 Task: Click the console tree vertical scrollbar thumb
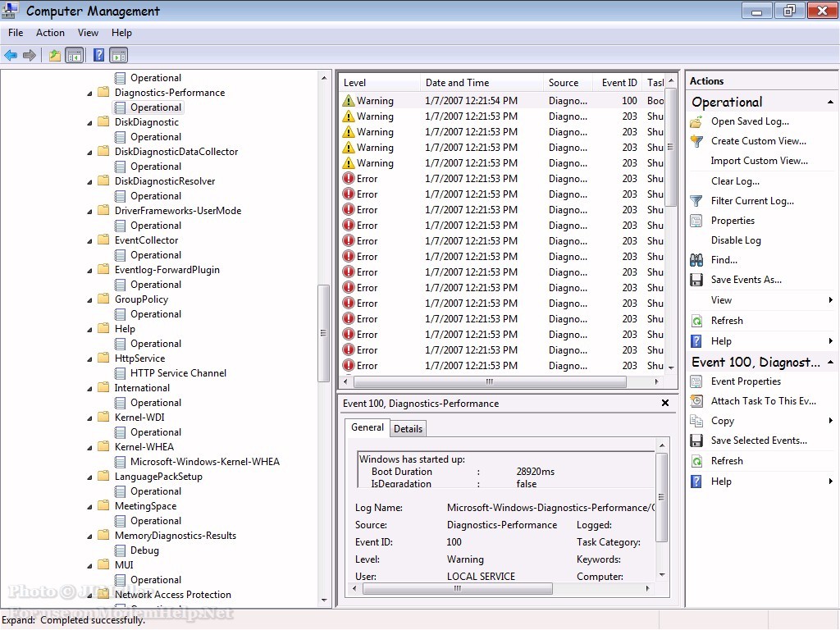click(323, 333)
